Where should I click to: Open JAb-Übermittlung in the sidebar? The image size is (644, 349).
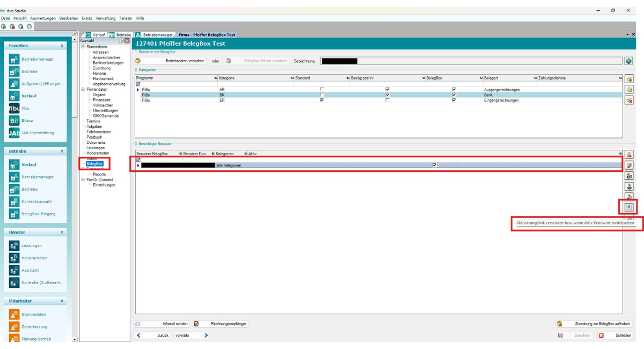pos(38,133)
